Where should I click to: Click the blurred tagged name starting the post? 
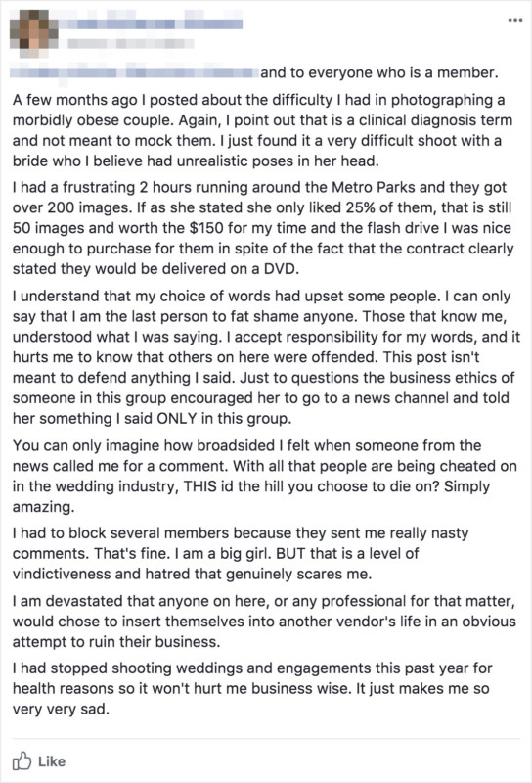pyautogui.click(x=133, y=72)
